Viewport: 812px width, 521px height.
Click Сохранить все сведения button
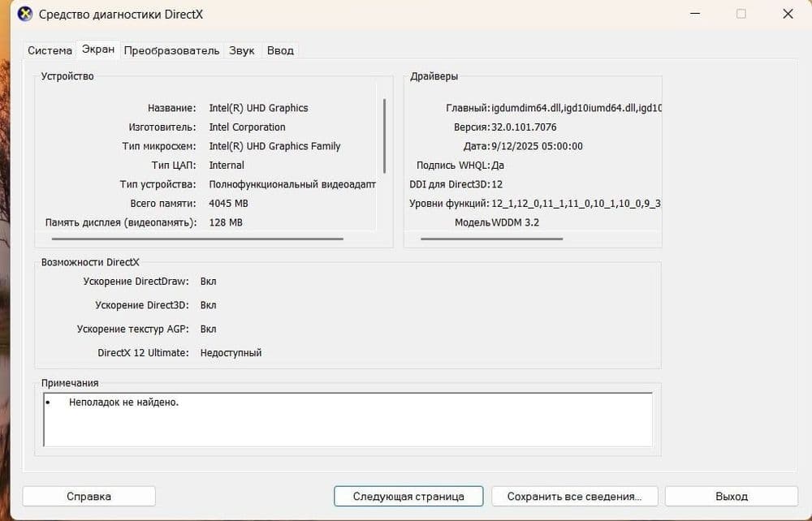point(574,496)
